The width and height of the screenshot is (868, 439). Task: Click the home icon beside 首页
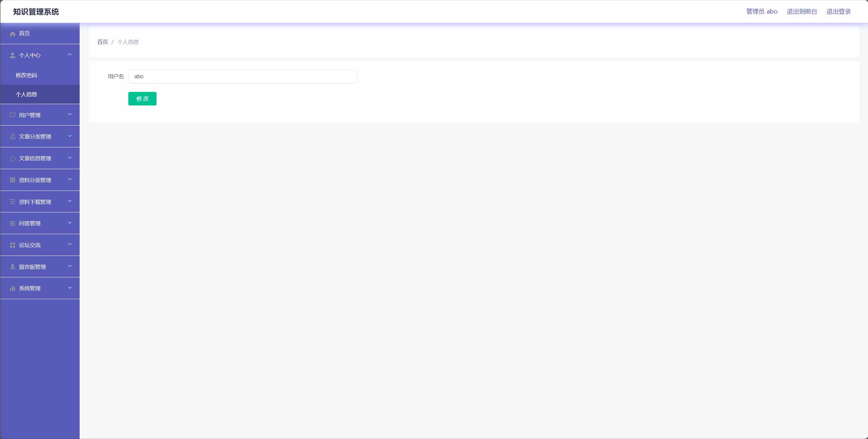click(x=13, y=34)
